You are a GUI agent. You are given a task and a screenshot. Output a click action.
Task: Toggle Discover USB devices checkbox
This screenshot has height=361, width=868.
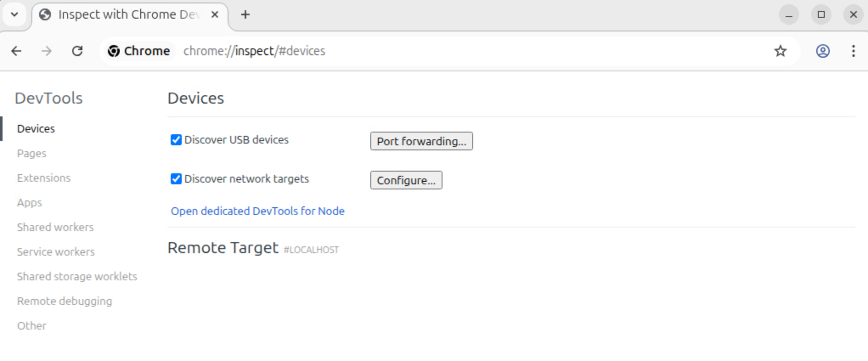176,140
